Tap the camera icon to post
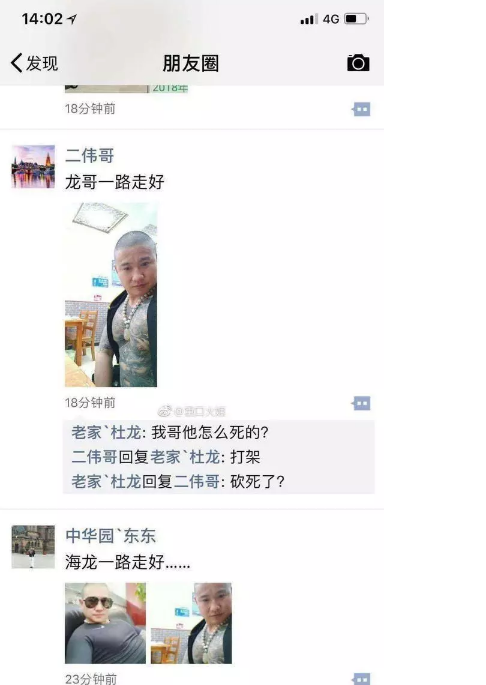486x685 pixels. pyautogui.click(x=358, y=63)
